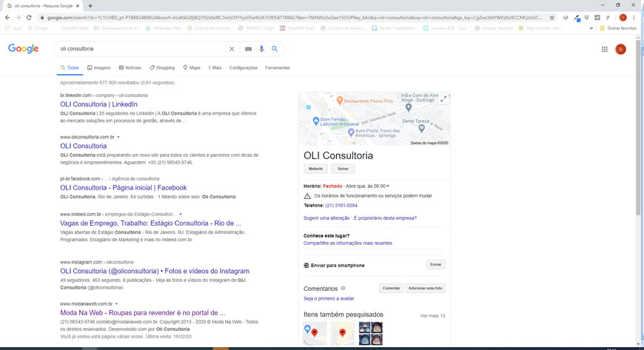Clear the search box with X icon
Image resolution: width=644 pixels, height=350 pixels.
pyautogui.click(x=232, y=49)
